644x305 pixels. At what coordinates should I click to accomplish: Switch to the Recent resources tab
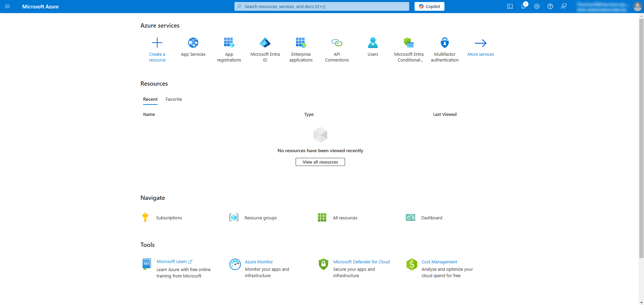[x=150, y=99]
